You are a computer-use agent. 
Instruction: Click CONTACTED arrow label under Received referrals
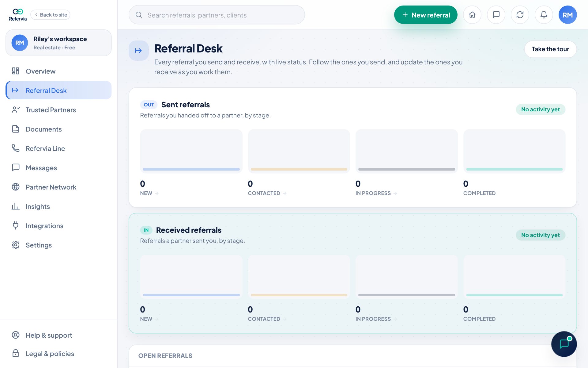267,319
